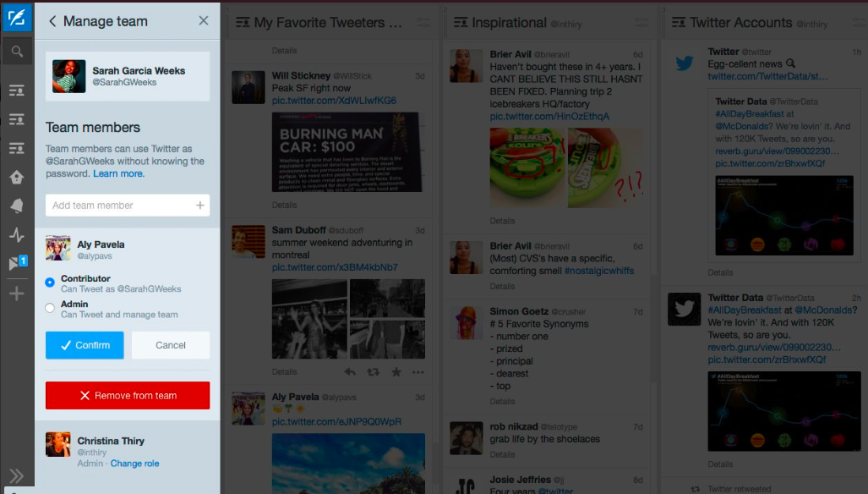Open pic.twitter.com/eJNP9Q0WpR link in Aly Pavela tweet
Image resolution: width=868 pixels, height=494 pixels.
(336, 422)
